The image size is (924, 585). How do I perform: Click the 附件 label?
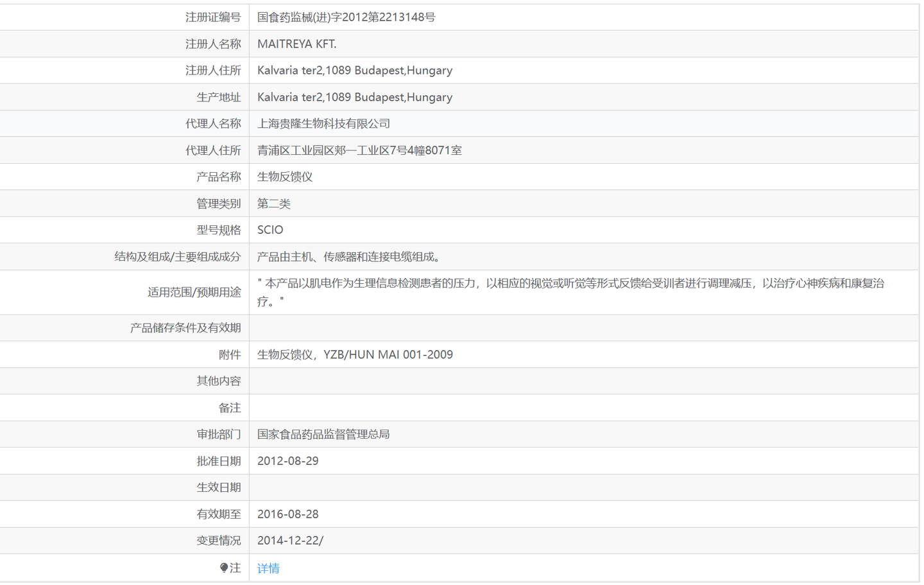230,355
